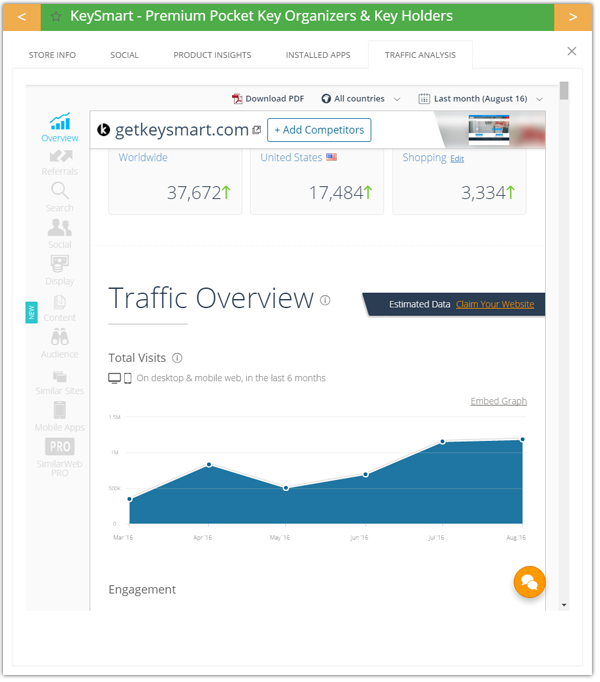Screen dimensions: 600x682
Task: View the Installed Apps tab
Action: [x=318, y=55]
